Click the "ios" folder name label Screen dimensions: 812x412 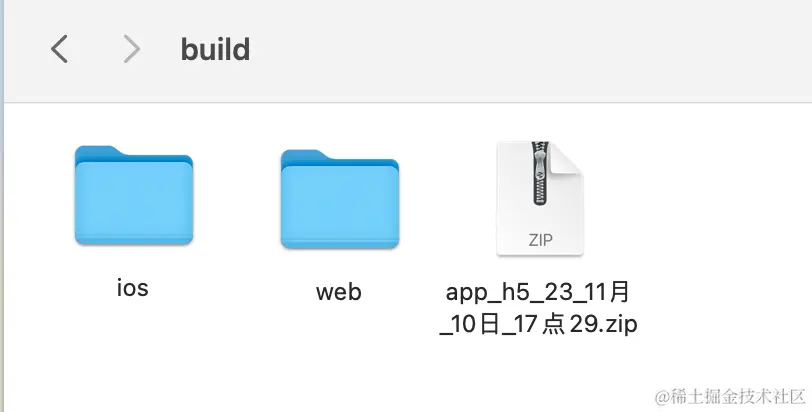click(132, 289)
